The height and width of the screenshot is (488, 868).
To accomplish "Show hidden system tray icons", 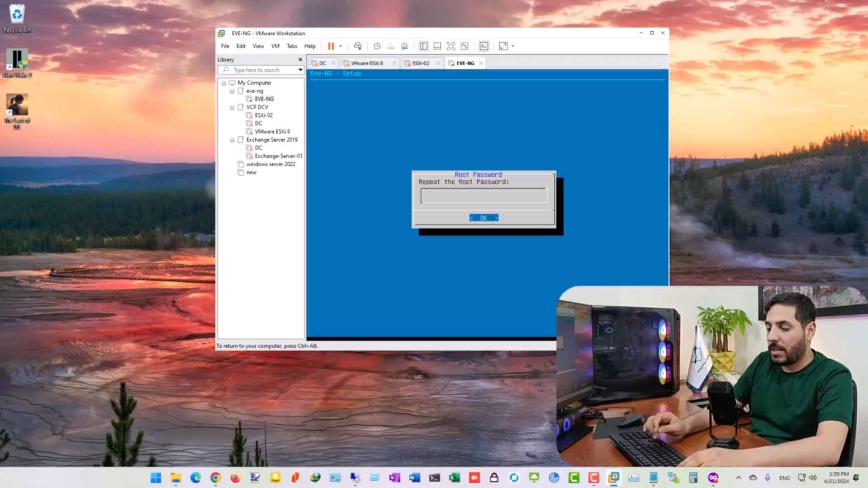I will pyautogui.click(x=738, y=478).
